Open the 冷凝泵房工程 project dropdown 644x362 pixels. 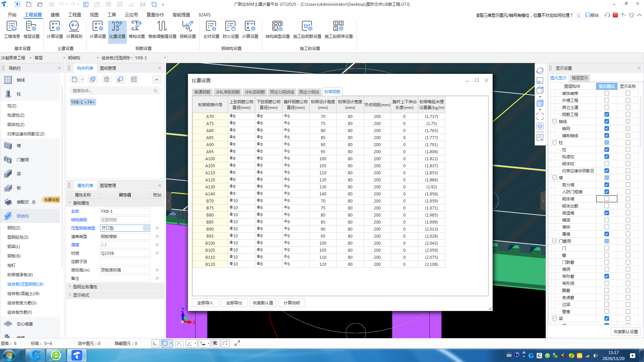(16, 58)
